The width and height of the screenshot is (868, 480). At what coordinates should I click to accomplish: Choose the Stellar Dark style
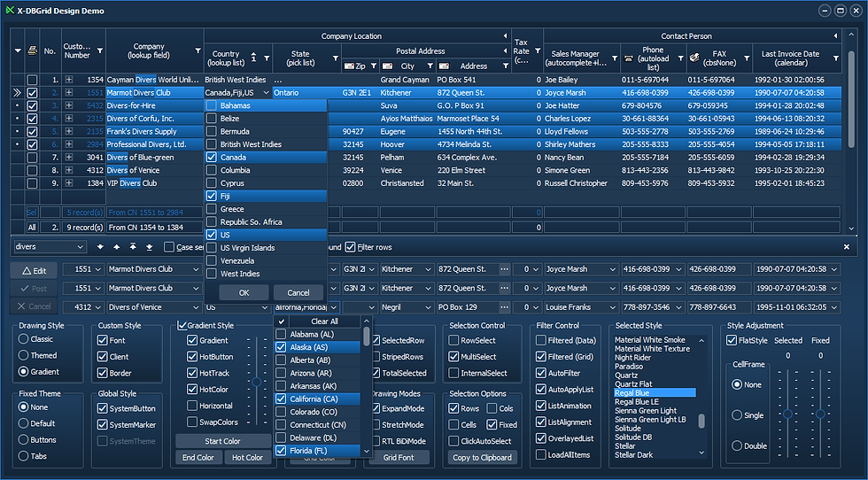tap(633, 455)
